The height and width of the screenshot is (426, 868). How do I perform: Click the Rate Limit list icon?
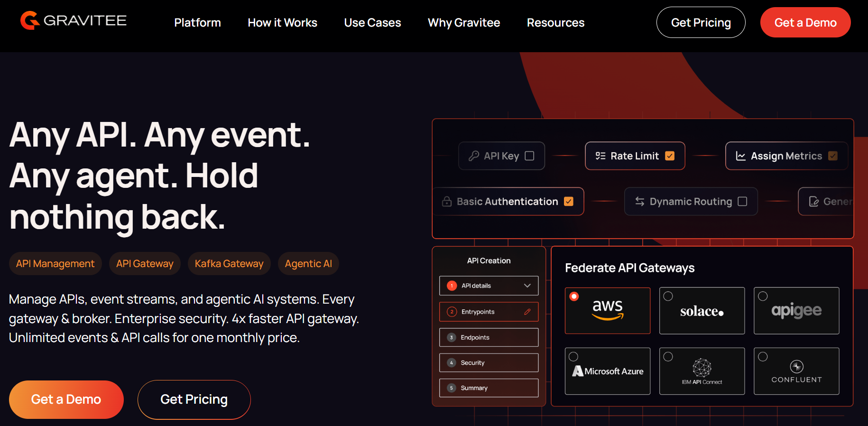point(600,156)
